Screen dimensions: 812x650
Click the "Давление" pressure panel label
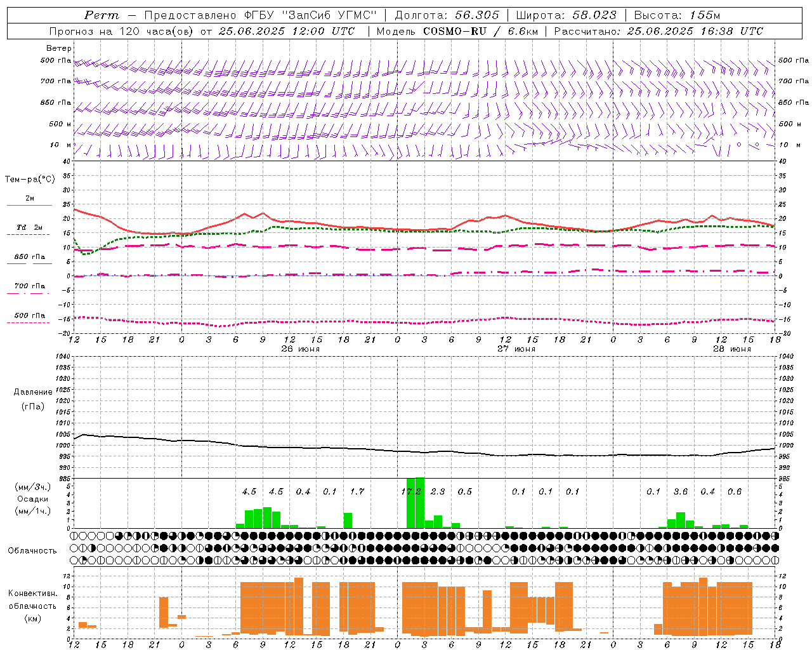click(33, 392)
